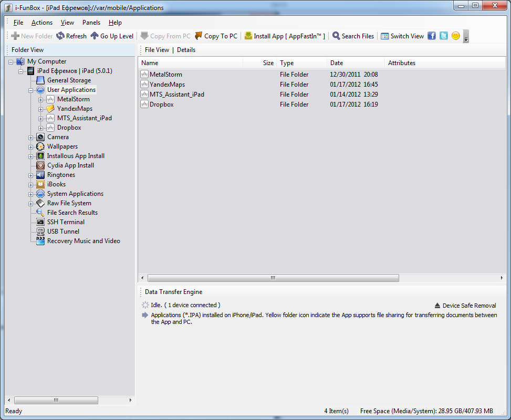
Task: Click file list scroll right arrow
Action: 502,278
